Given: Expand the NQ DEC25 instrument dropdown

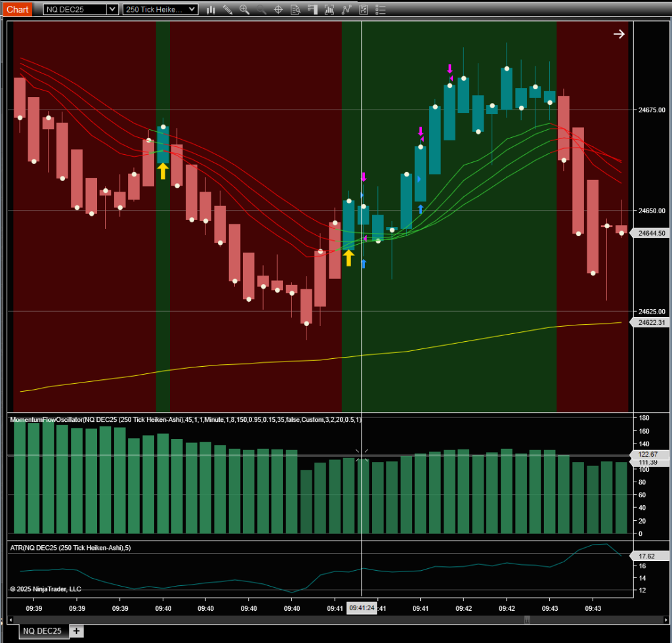Looking at the screenshot, I should pyautogui.click(x=112, y=9).
